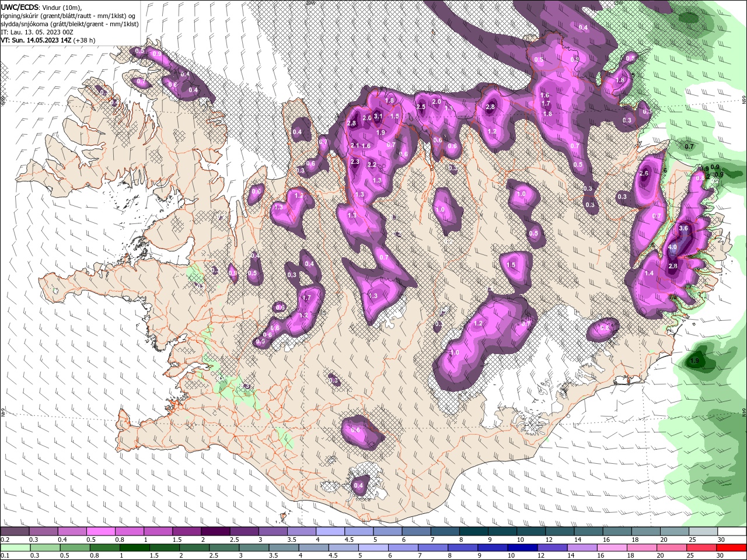This screenshot has width=747, height=560.
Task: Pick the bottom-row dark green swatch starting at 1
Action: 135,548
